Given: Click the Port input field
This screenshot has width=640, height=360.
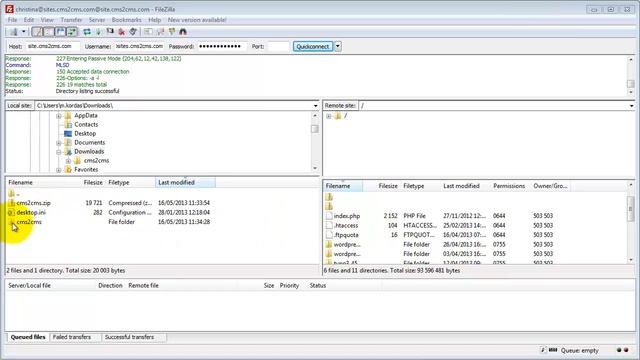Looking at the screenshot, I should (278, 46).
